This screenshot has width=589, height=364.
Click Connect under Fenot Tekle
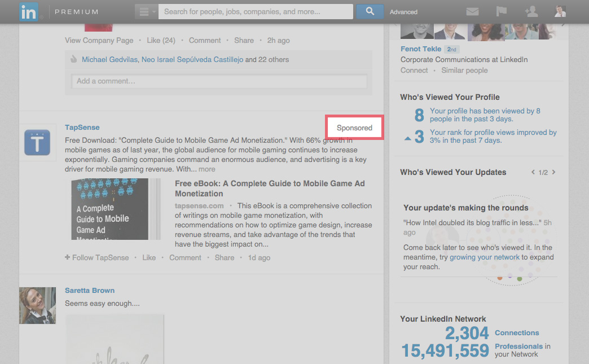pos(414,70)
